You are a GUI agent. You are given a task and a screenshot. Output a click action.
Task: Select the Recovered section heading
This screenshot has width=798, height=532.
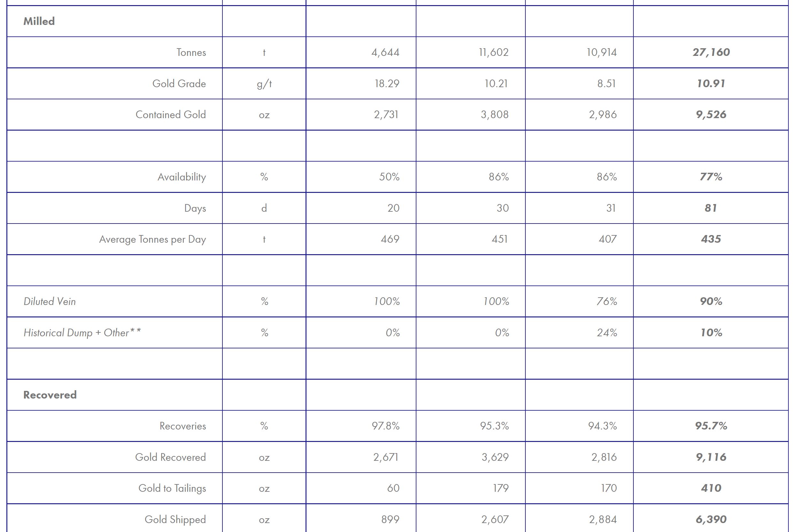pos(50,395)
